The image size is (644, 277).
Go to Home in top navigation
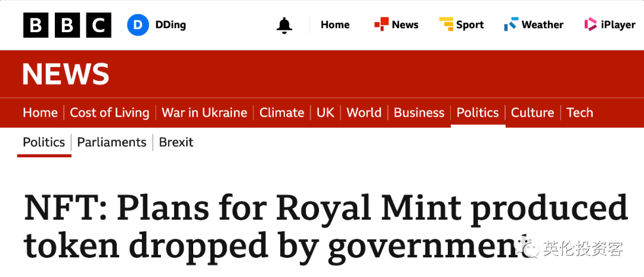(x=335, y=24)
